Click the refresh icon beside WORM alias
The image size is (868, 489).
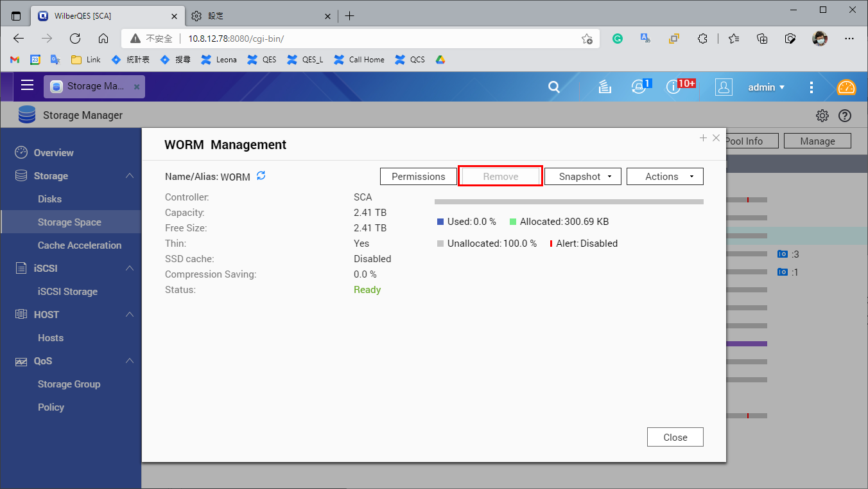(261, 176)
